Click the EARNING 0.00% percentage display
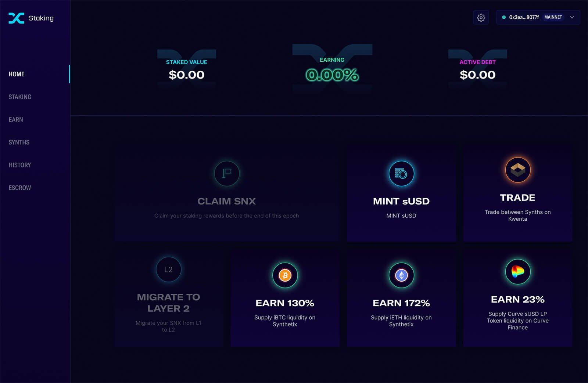 331,75
